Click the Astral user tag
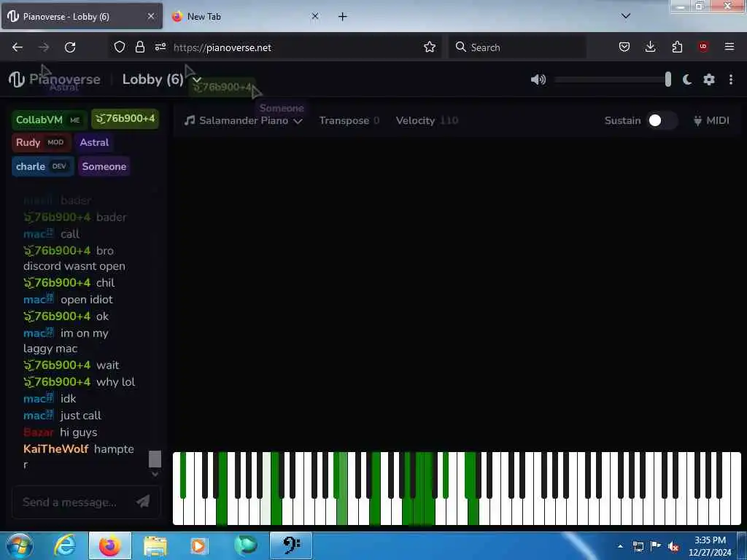Image resolution: width=747 pixels, height=560 pixels. click(94, 142)
